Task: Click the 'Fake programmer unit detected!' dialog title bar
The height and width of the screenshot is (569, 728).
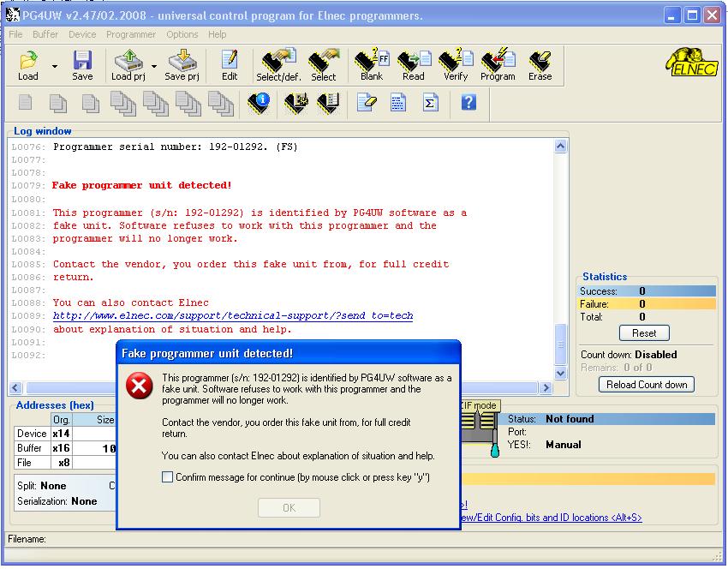Action: (289, 353)
